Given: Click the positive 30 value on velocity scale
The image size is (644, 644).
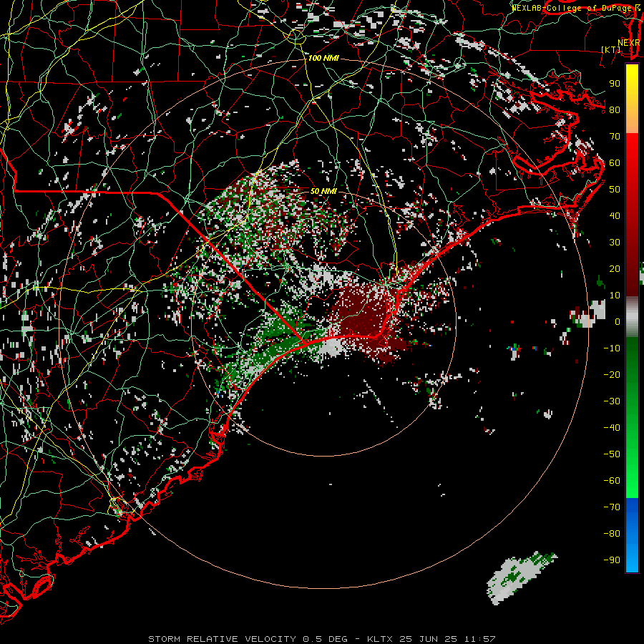Looking at the screenshot, I should pyautogui.click(x=615, y=243).
